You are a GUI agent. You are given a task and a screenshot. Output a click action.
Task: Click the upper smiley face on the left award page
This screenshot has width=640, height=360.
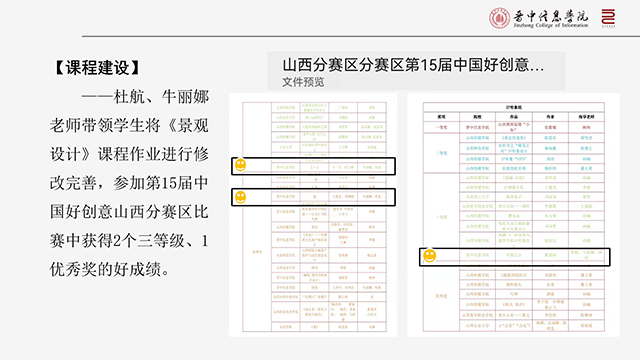click(240, 165)
